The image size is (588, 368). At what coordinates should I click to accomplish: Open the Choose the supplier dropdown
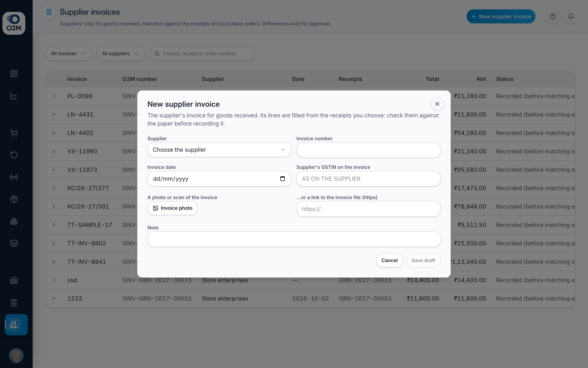pyautogui.click(x=219, y=150)
